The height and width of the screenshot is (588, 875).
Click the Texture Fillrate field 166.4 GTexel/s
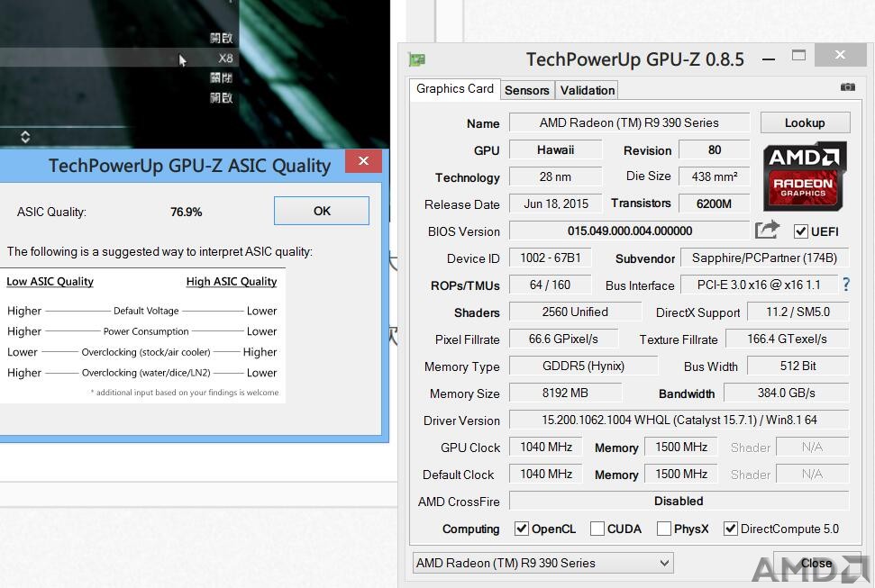coord(787,339)
